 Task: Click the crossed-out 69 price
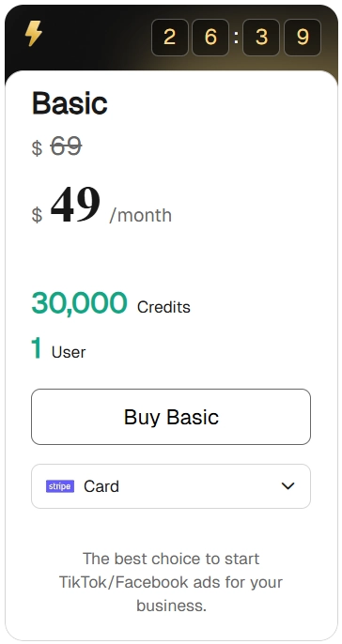coord(66,146)
